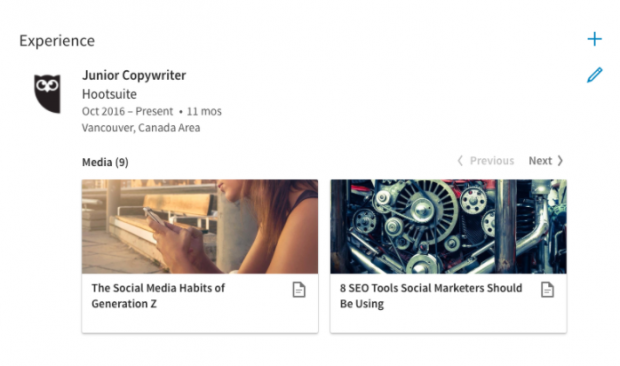Open thumbnail of woman using phone
The width and height of the screenshot is (620, 366).
tap(200, 226)
